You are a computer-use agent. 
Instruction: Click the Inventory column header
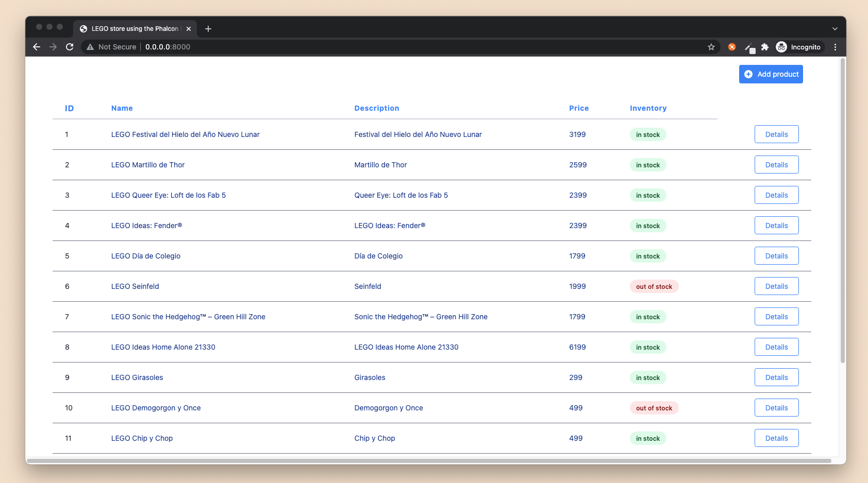[x=648, y=108]
